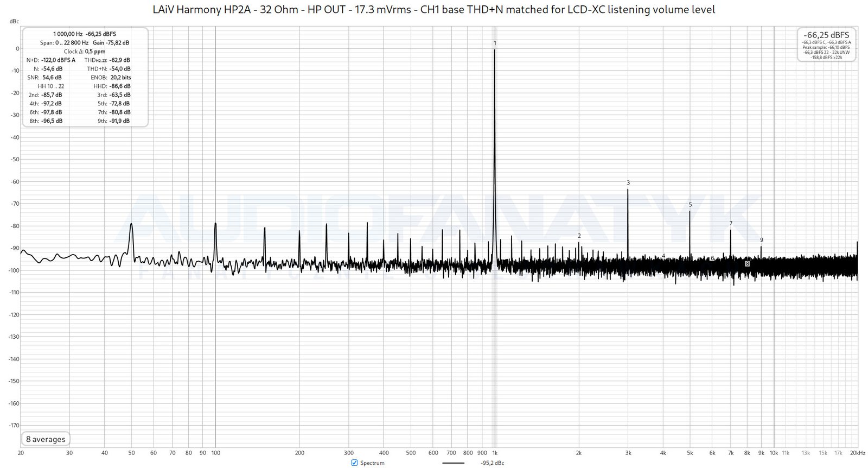Click the "8 averages" indicator box
Screen dimensions: 868x468
pos(46,439)
